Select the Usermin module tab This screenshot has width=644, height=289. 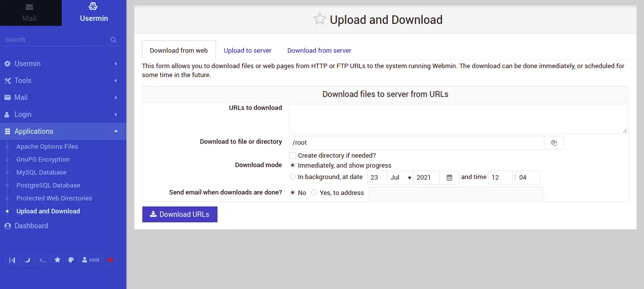[94, 13]
